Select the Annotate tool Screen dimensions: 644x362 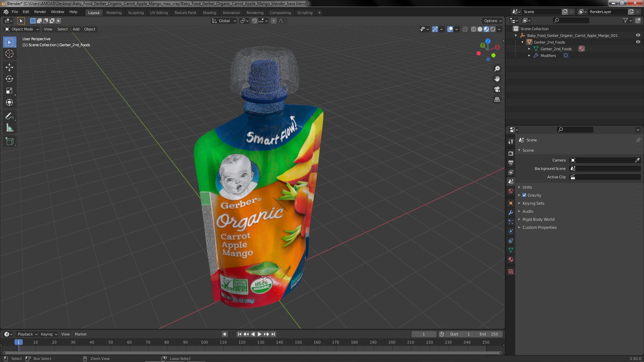9,116
